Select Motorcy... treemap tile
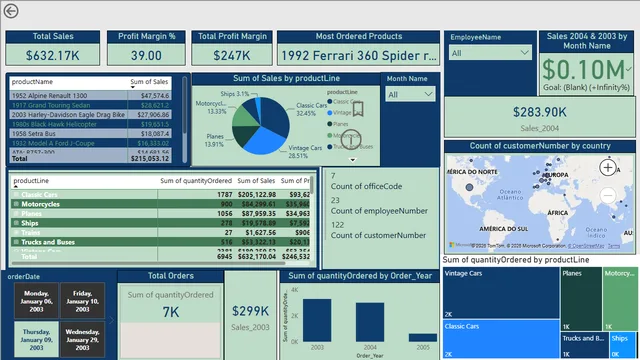The width and height of the screenshot is (640, 360). [x=620, y=299]
